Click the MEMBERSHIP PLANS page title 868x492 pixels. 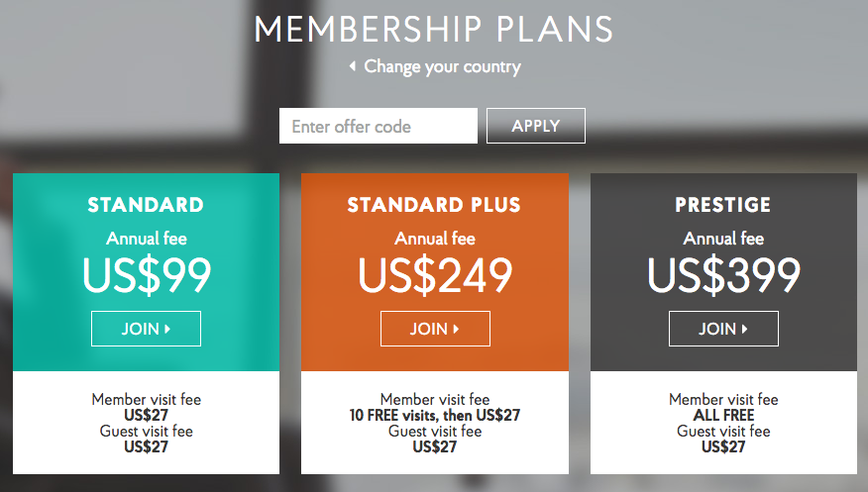[x=434, y=30]
